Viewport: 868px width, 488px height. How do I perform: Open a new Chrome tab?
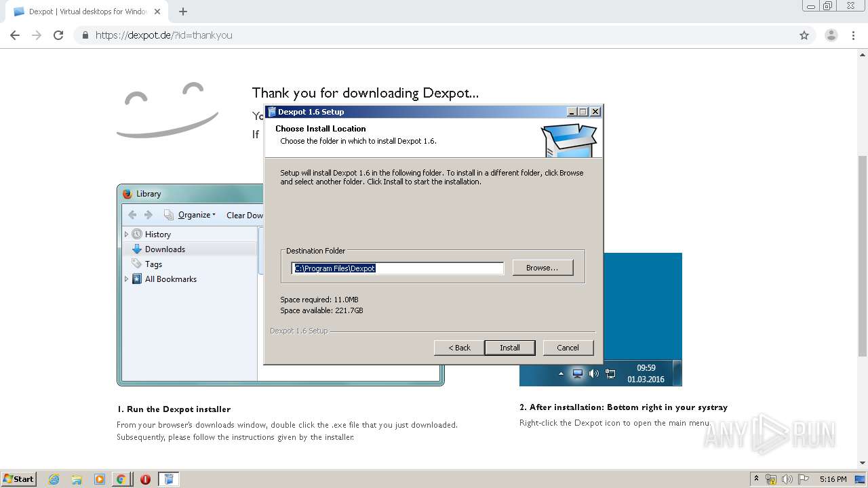pos(183,12)
